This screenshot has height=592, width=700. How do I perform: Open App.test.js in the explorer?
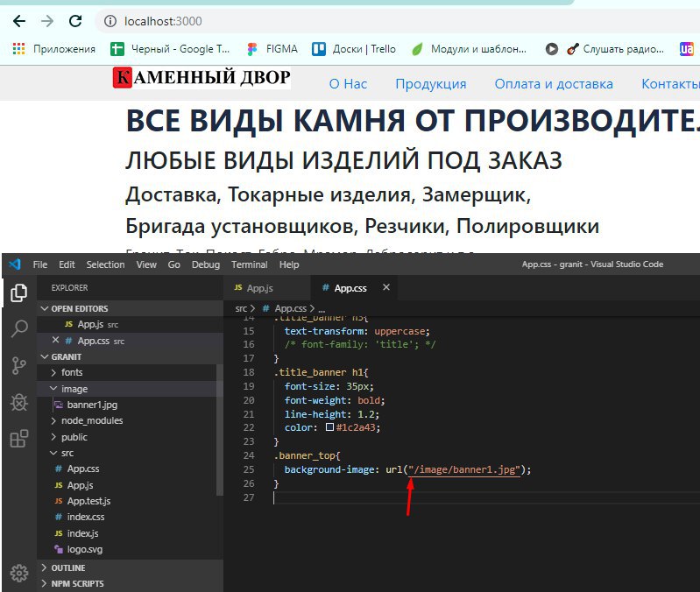[127, 501]
